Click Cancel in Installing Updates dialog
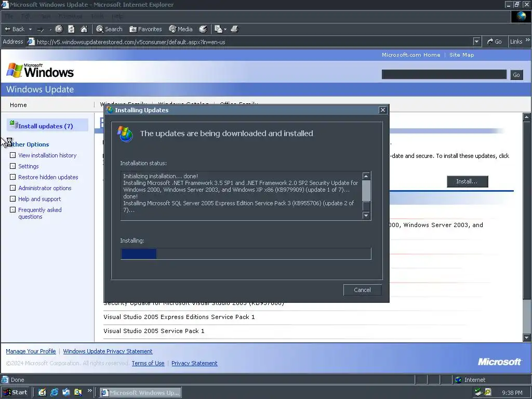532x399 pixels. (x=362, y=290)
